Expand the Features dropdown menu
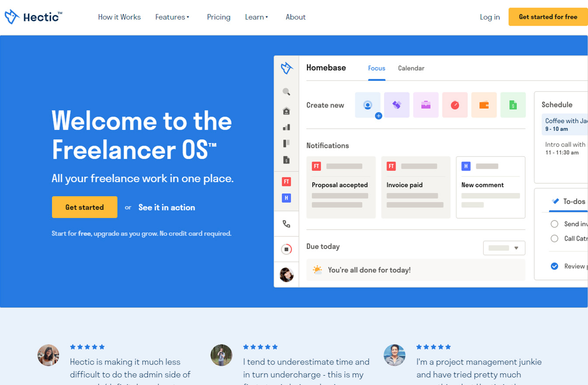588x385 pixels. (172, 17)
